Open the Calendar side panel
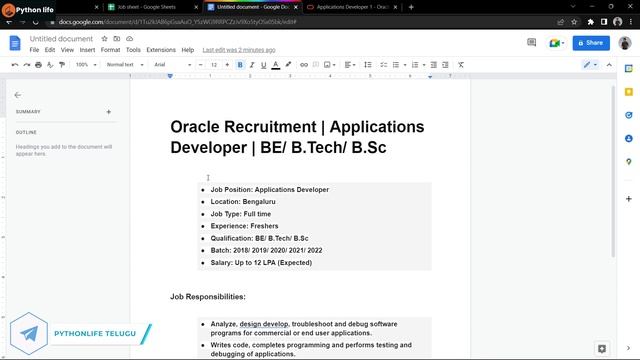The width and height of the screenshot is (640, 360). (x=629, y=69)
